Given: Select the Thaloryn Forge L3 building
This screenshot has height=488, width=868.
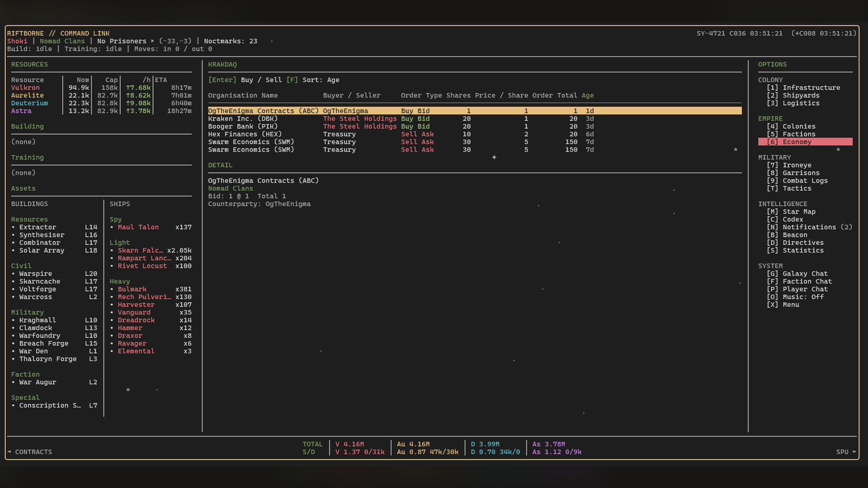Looking at the screenshot, I should click(x=54, y=359).
